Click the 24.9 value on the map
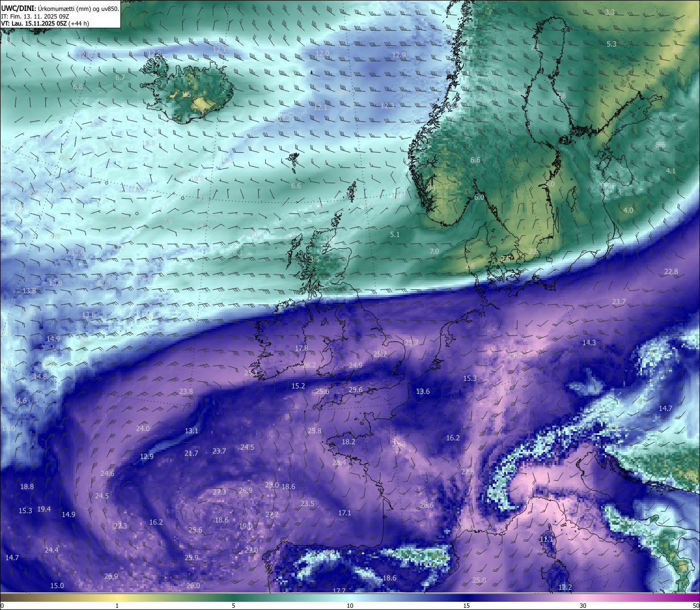Image resolution: width=700 pixels, height=610 pixels. pyautogui.click(x=355, y=365)
